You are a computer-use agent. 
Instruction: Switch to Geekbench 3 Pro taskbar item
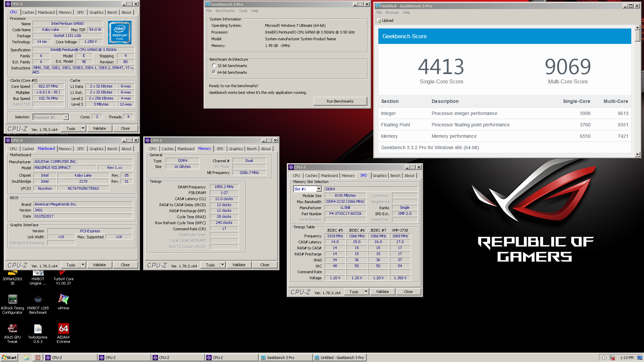tap(285, 358)
